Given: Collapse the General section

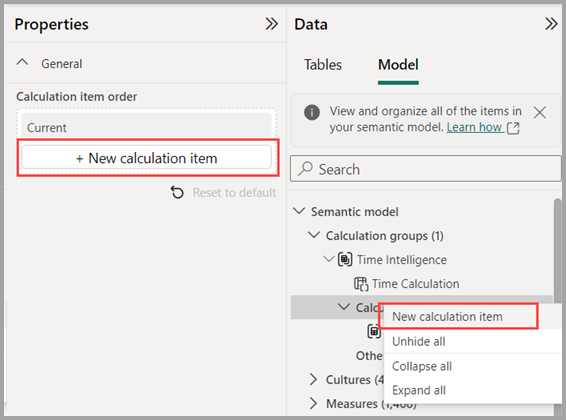Looking at the screenshot, I should pos(22,63).
